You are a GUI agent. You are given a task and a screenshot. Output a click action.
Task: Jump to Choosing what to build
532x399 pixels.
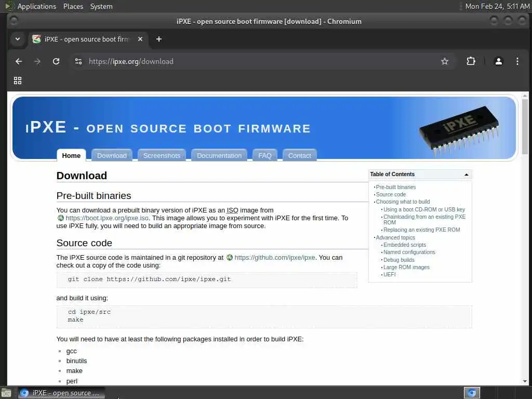403,202
